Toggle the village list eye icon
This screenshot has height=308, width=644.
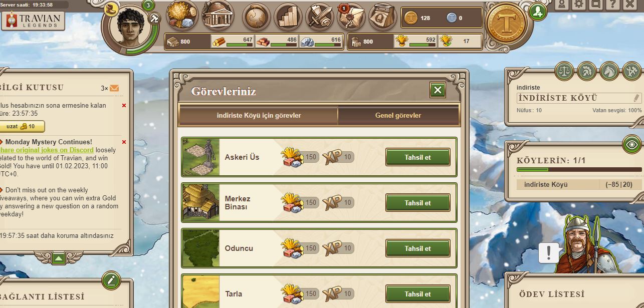click(x=632, y=146)
